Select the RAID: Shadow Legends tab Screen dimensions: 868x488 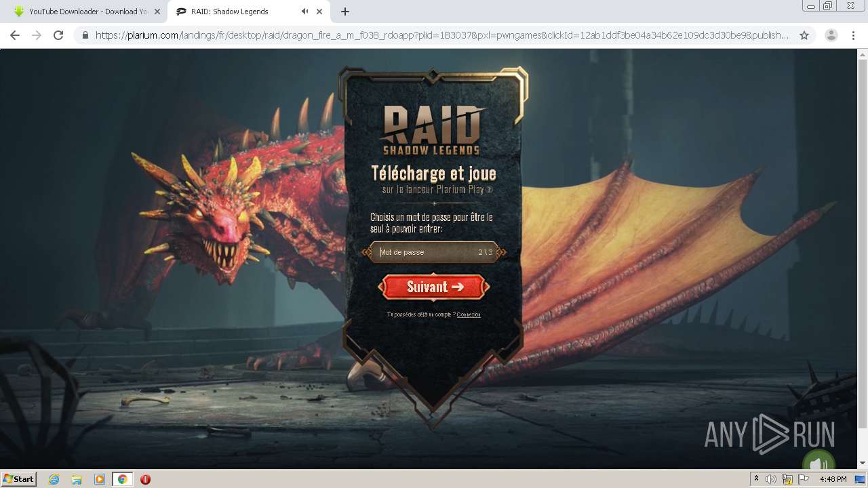(x=231, y=12)
